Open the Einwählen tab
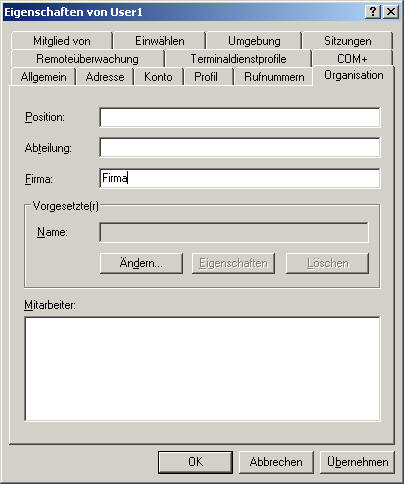 [160, 41]
